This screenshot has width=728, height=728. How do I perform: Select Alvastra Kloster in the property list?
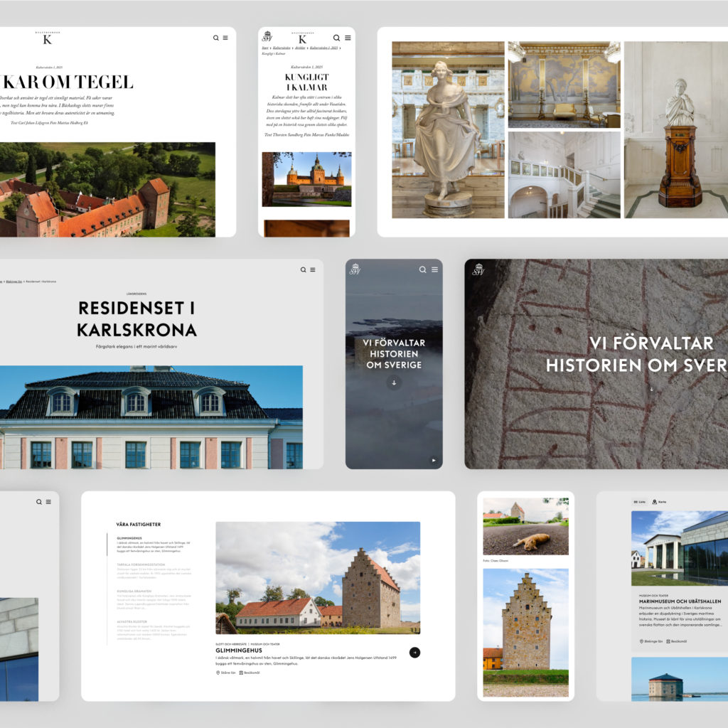(154, 630)
